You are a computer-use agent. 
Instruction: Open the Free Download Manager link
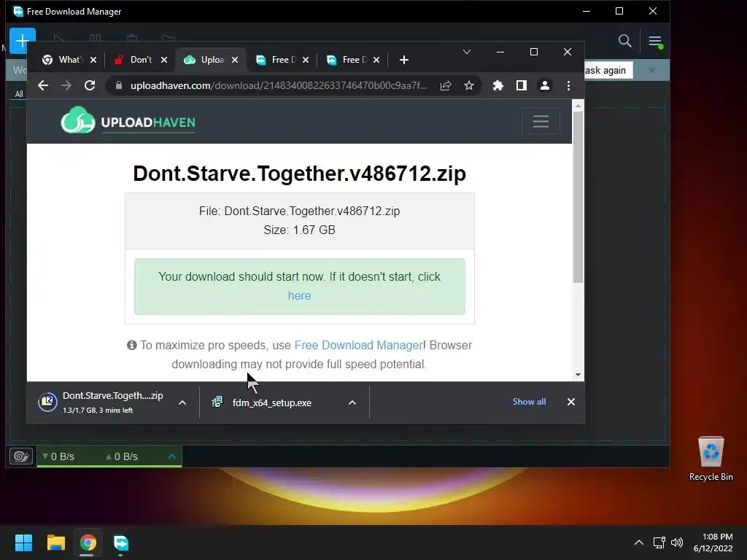(359, 345)
